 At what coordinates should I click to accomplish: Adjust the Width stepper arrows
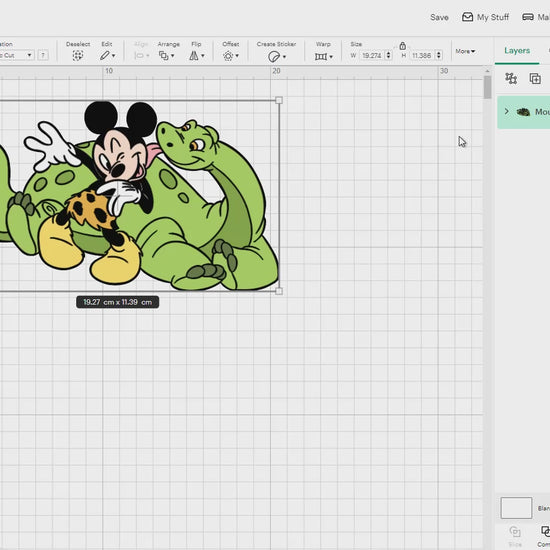(x=388, y=55)
